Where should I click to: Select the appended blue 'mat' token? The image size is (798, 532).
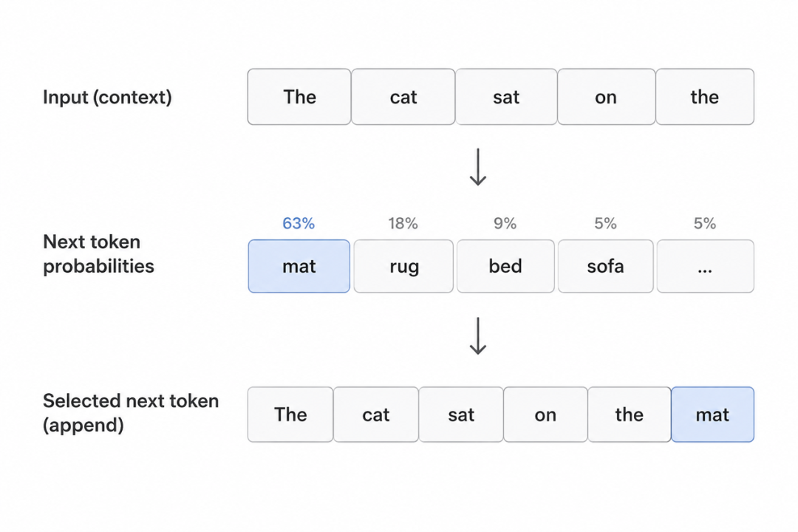tap(712, 415)
